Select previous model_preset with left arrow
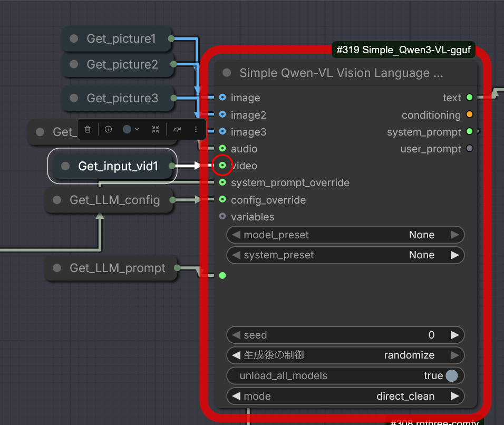 point(236,235)
